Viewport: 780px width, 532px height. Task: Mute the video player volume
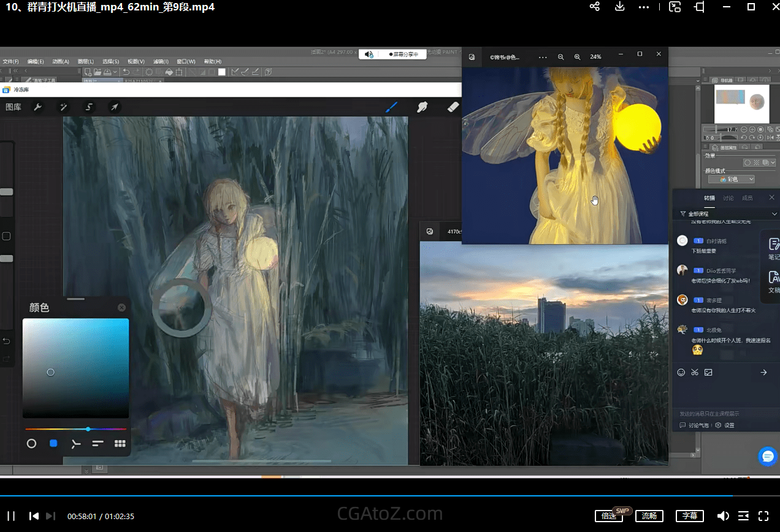[x=723, y=516]
